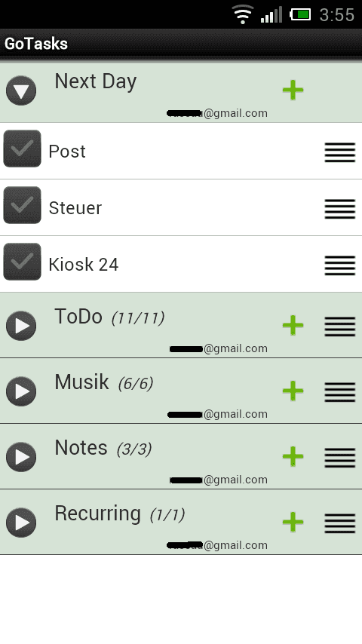This screenshot has height=644, width=362.
Task: Grab the reorder handle for Post task
Action: click(x=340, y=152)
